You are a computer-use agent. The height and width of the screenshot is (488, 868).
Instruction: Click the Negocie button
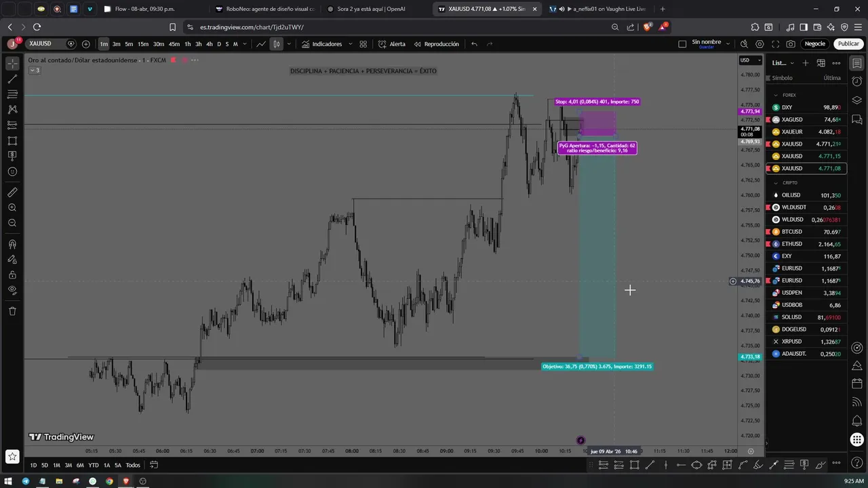click(x=815, y=44)
